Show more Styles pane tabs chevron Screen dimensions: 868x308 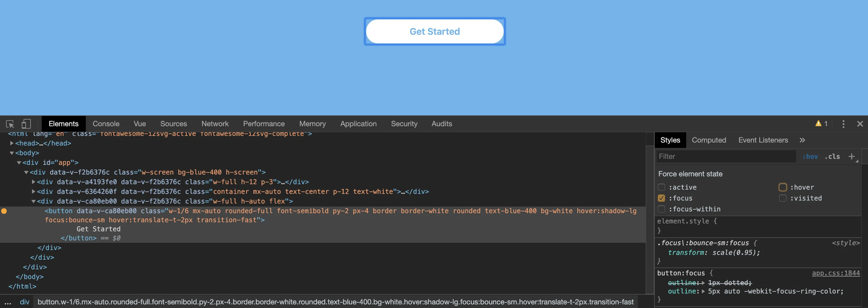click(x=802, y=140)
